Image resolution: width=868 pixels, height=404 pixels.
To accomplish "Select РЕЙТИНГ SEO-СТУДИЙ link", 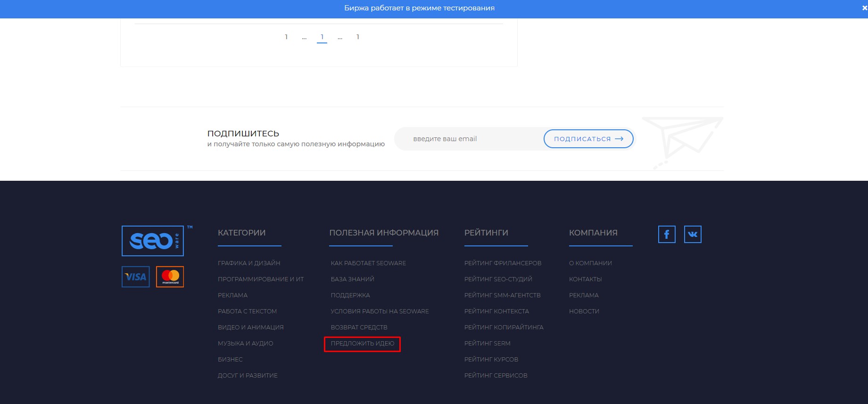I will pyautogui.click(x=498, y=279).
